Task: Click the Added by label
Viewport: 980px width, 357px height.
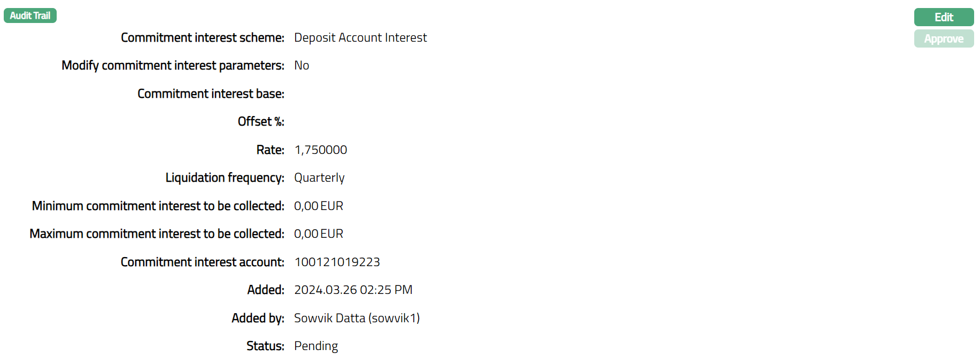Action: click(258, 319)
